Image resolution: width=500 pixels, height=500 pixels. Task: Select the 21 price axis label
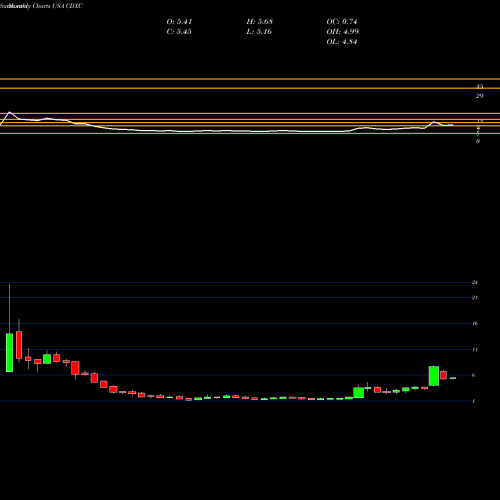coord(475,297)
